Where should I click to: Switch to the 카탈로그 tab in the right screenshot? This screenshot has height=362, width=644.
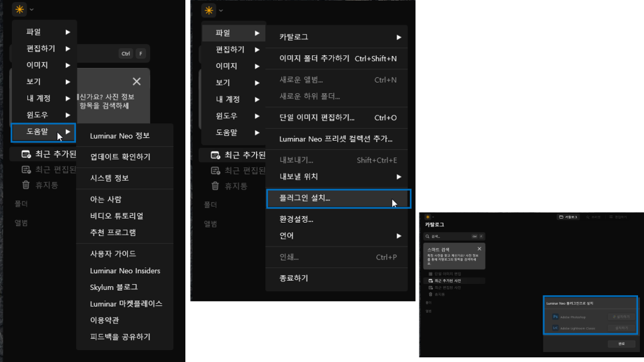coord(569,217)
